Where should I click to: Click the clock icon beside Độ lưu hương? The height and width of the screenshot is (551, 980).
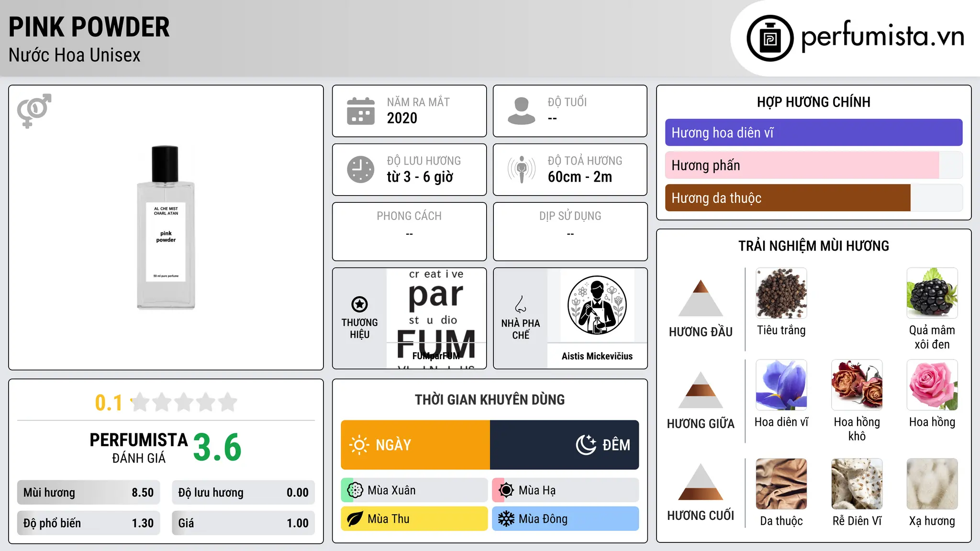coord(361,169)
